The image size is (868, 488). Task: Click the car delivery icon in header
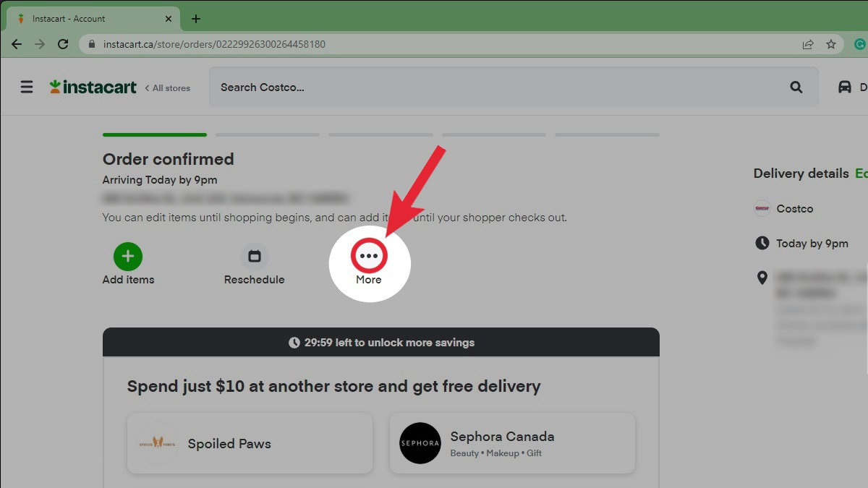point(844,87)
